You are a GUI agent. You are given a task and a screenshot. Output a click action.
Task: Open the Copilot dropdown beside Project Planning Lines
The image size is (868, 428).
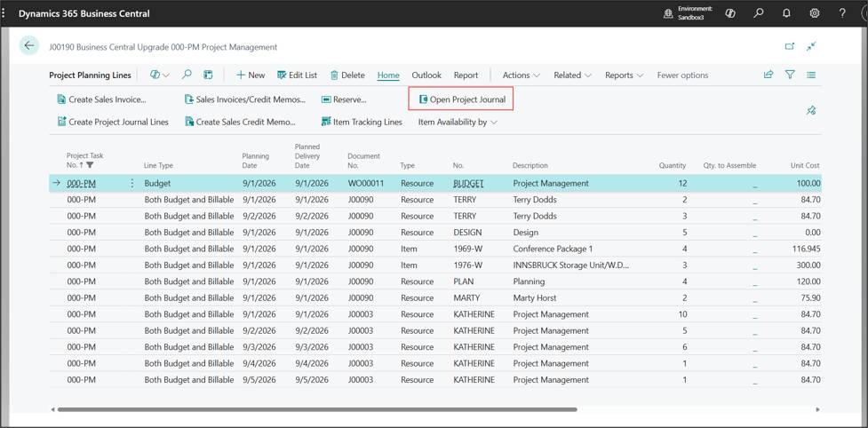pyautogui.click(x=160, y=75)
